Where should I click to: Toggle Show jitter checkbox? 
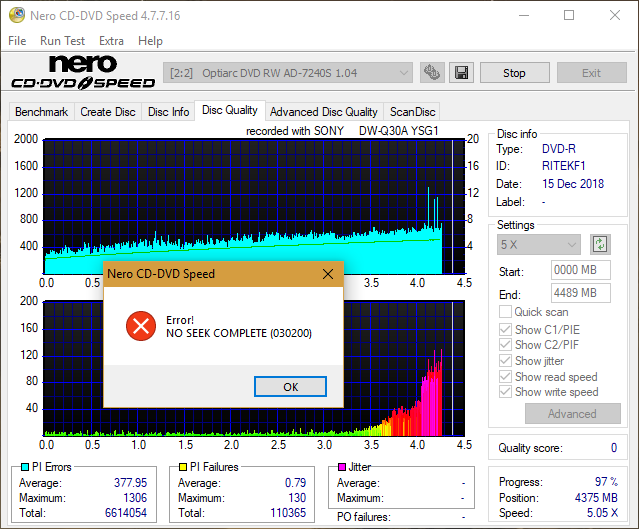[505, 361]
